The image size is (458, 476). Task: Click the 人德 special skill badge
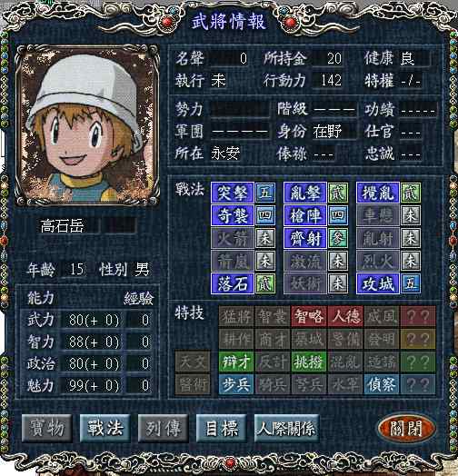tap(345, 316)
